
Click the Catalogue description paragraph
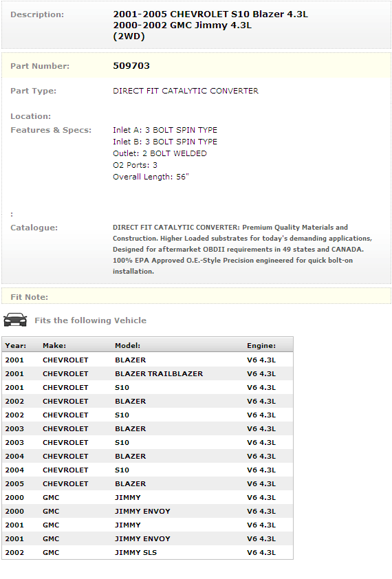click(242, 249)
